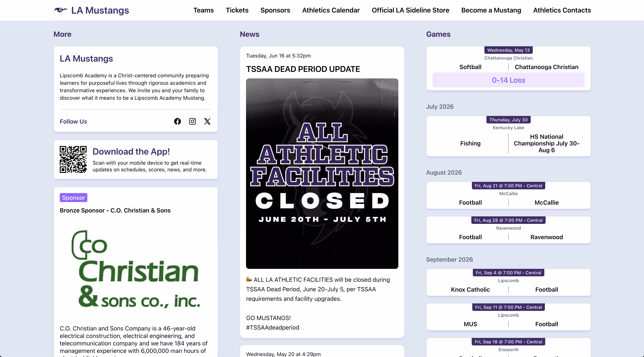The image size is (644, 357).
Task: Click the Wednesday, May 20 at 4:29pm timestamp
Action: [283, 354]
